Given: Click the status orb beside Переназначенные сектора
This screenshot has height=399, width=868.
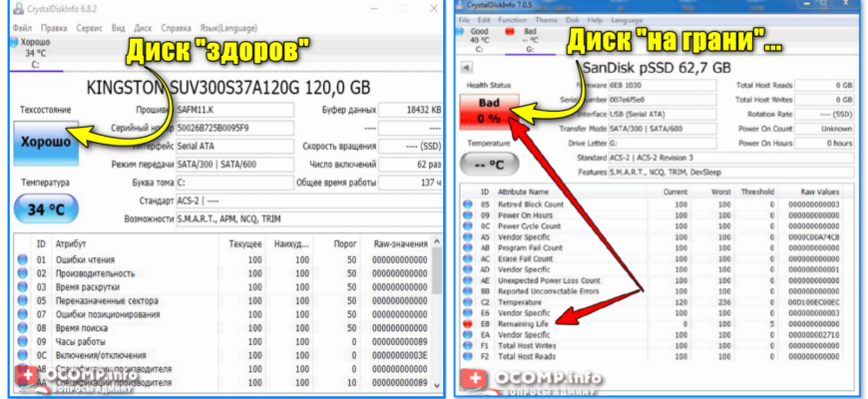Looking at the screenshot, I should (23, 300).
